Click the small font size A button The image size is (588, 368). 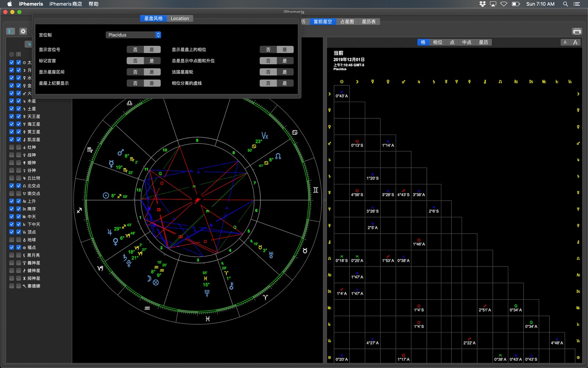click(565, 42)
